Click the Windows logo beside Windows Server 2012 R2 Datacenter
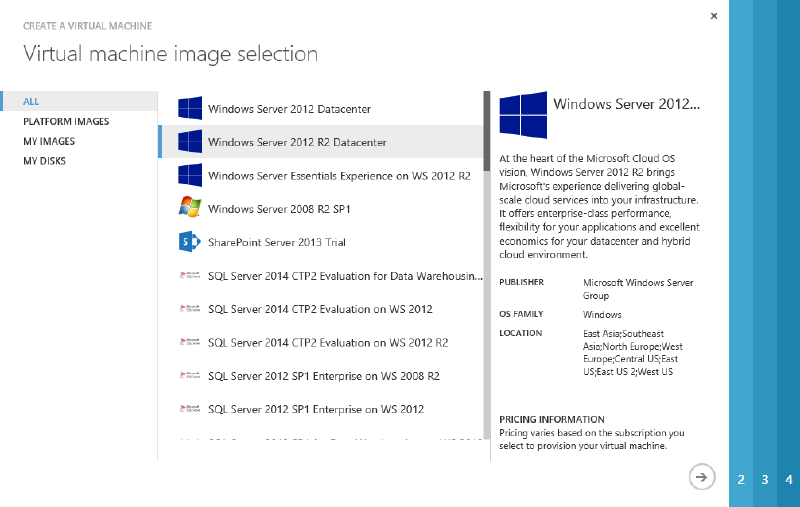800x507 pixels. 190,141
